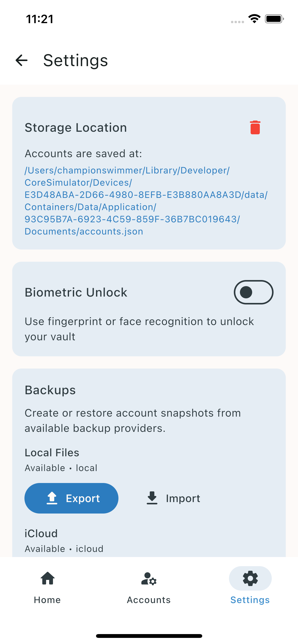The height and width of the screenshot is (644, 298).
Task: Import a backup from Local Files
Action: tap(173, 498)
